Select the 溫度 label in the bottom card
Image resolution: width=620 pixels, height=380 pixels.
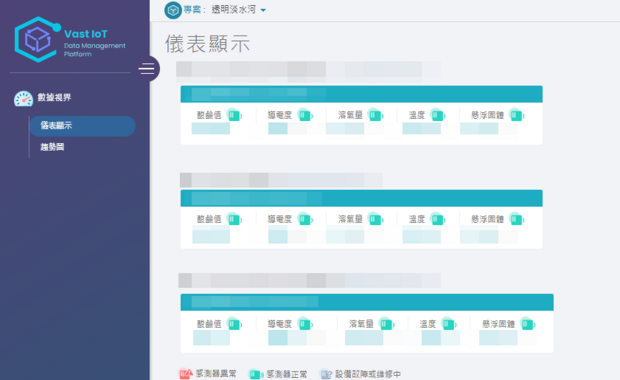(x=428, y=324)
